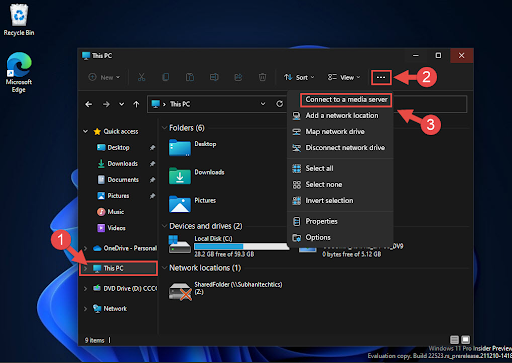Select OneDrive - Personal in sidebar
This screenshot has height=363, width=512.
[x=125, y=248]
